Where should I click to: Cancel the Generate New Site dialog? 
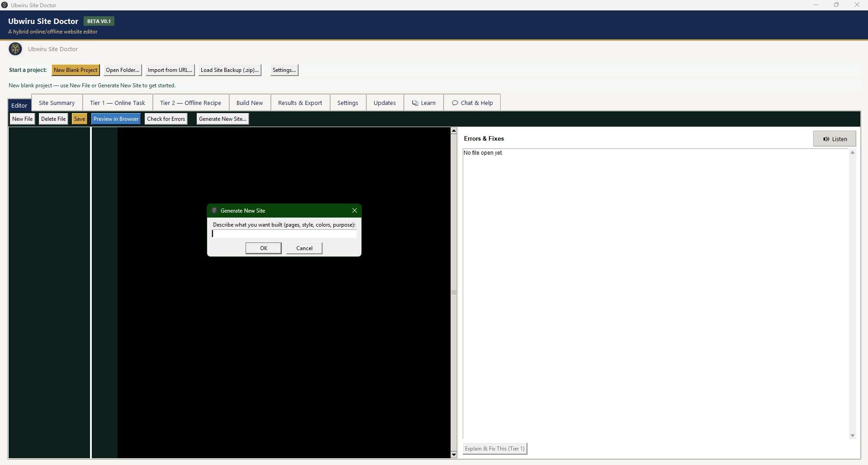pyautogui.click(x=304, y=248)
